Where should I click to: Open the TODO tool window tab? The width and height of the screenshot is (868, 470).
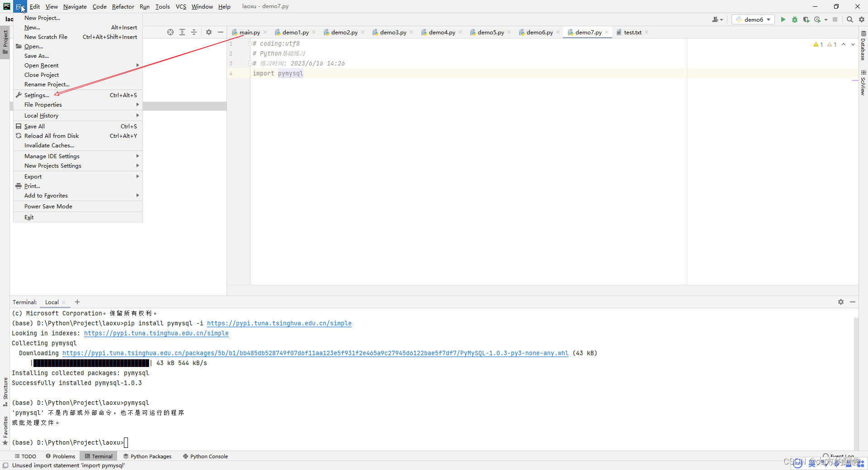[x=25, y=456]
